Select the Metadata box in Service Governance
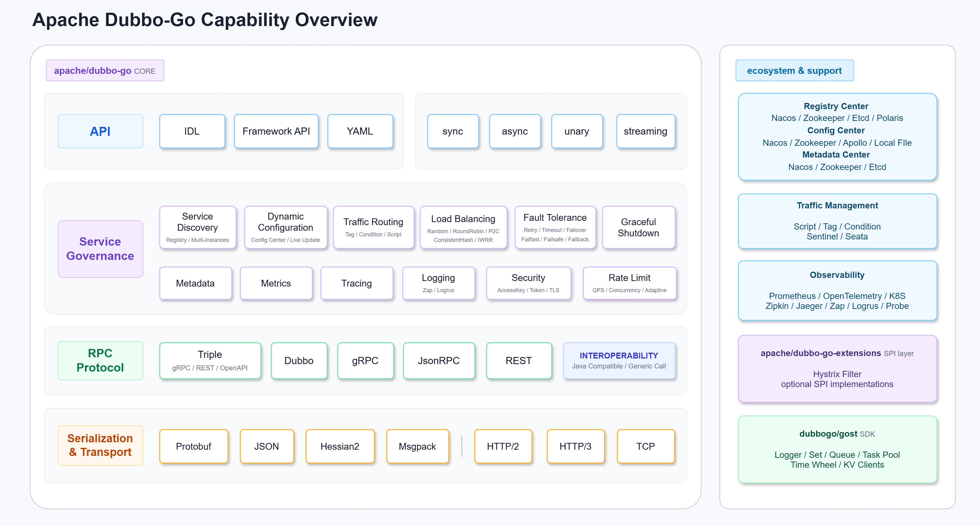Screen dimensions: 980x526 click(x=196, y=283)
